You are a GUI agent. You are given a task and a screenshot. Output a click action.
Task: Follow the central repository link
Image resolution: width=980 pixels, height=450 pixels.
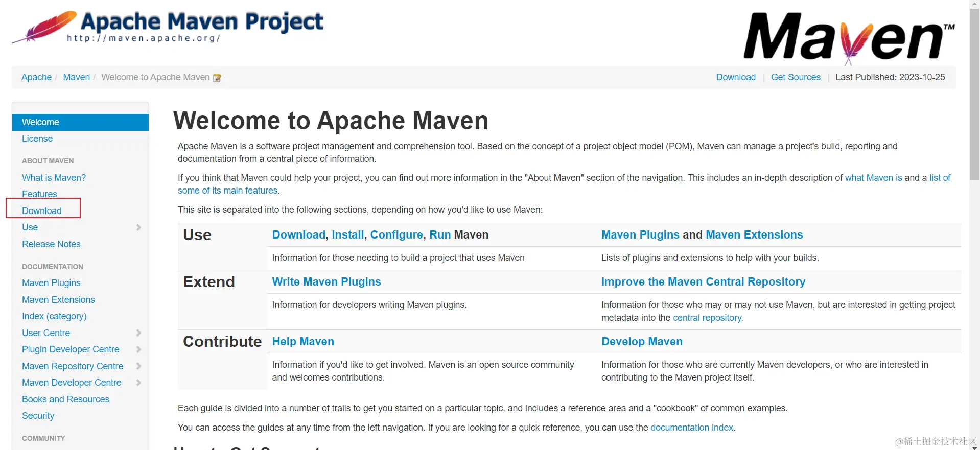click(x=707, y=318)
